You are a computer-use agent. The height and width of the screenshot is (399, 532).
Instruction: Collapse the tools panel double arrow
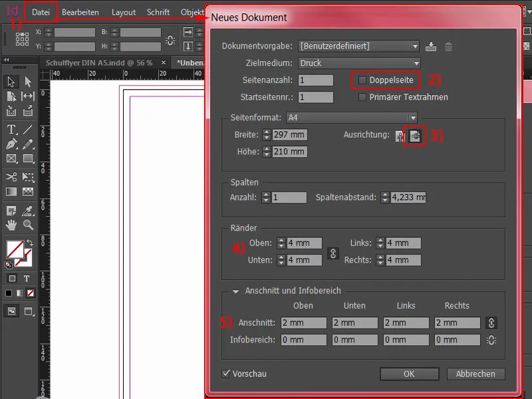click(x=7, y=60)
